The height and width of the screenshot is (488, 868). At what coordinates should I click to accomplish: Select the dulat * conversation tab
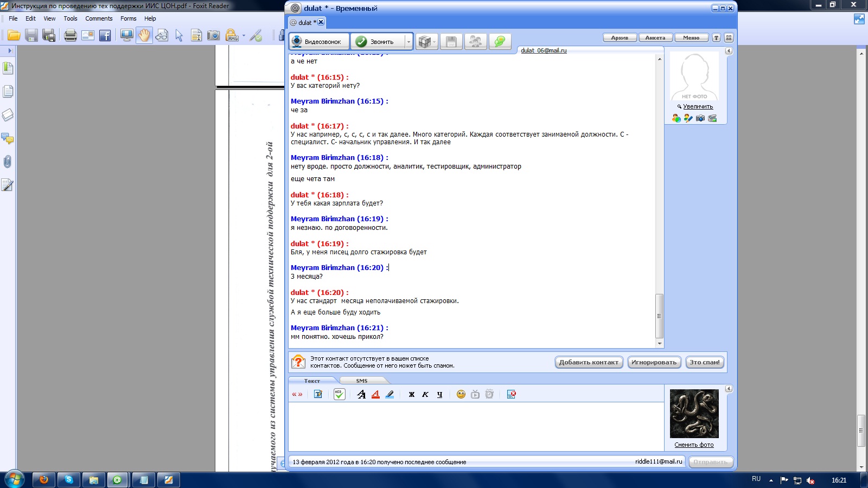pyautogui.click(x=307, y=22)
